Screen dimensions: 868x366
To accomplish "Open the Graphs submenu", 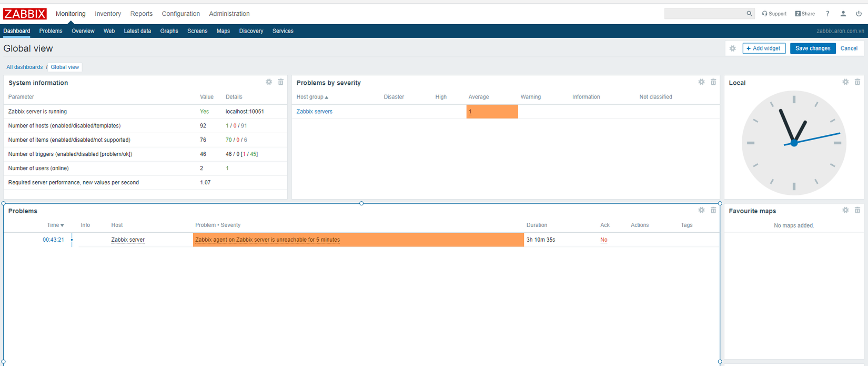I will tap(169, 31).
